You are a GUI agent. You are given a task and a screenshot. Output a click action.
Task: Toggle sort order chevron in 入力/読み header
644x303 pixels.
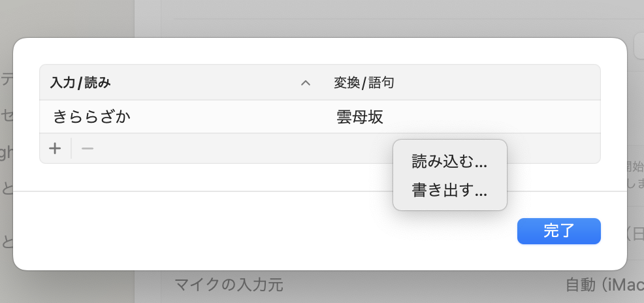pos(305,83)
